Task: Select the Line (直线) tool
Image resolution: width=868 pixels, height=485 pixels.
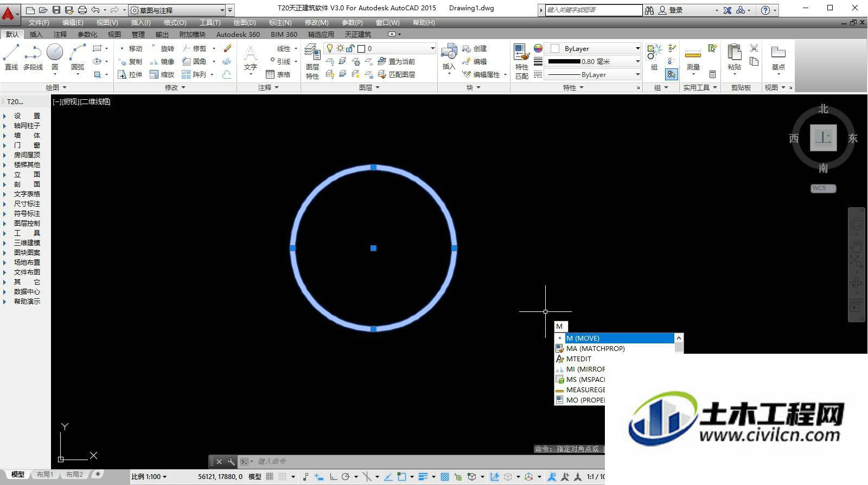Action: pyautogui.click(x=11, y=57)
